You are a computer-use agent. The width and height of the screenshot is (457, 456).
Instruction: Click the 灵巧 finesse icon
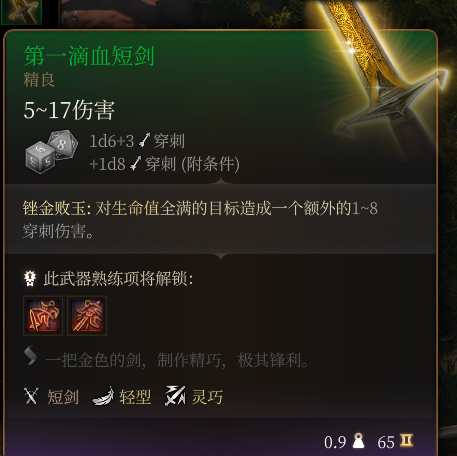(175, 396)
